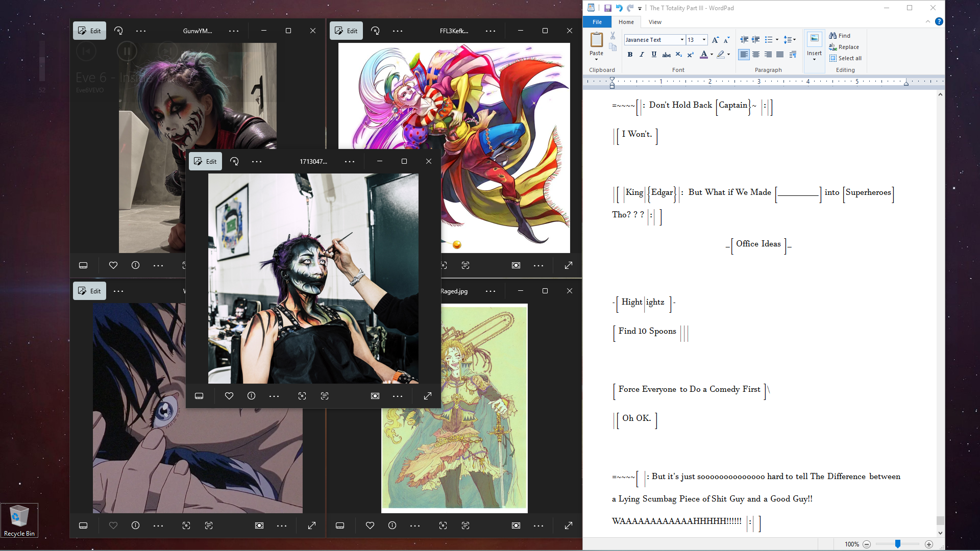Open WordPad help question mark
This screenshot has width=980, height=551.
tap(939, 21)
